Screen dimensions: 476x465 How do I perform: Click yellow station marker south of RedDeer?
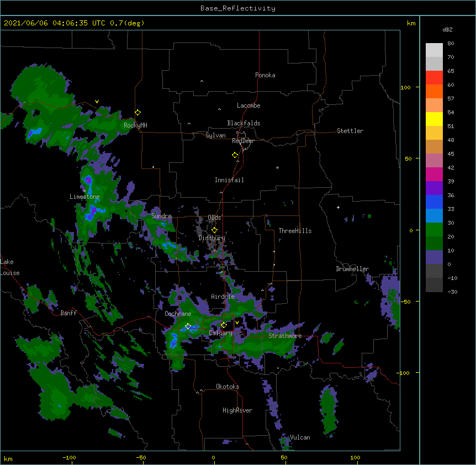pyautogui.click(x=235, y=155)
